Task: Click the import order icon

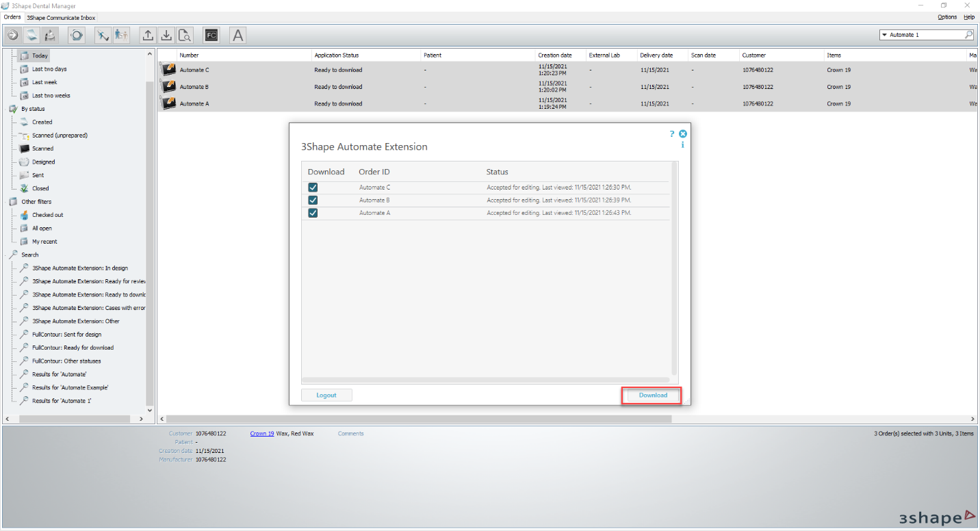Action: 166,34
